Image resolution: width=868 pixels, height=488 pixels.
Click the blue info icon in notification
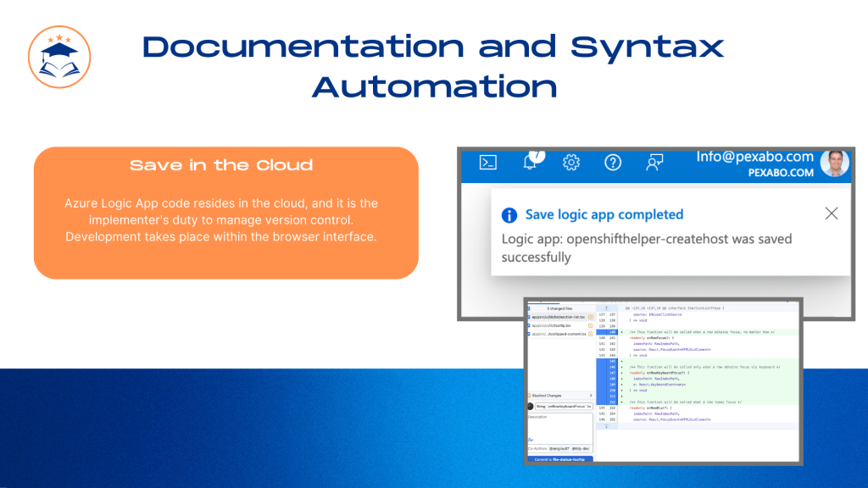tap(509, 214)
